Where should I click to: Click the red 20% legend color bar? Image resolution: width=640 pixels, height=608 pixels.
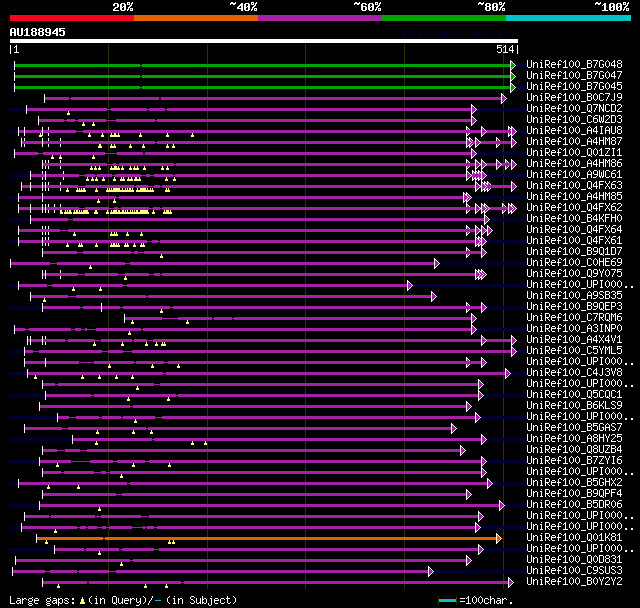tap(72, 18)
